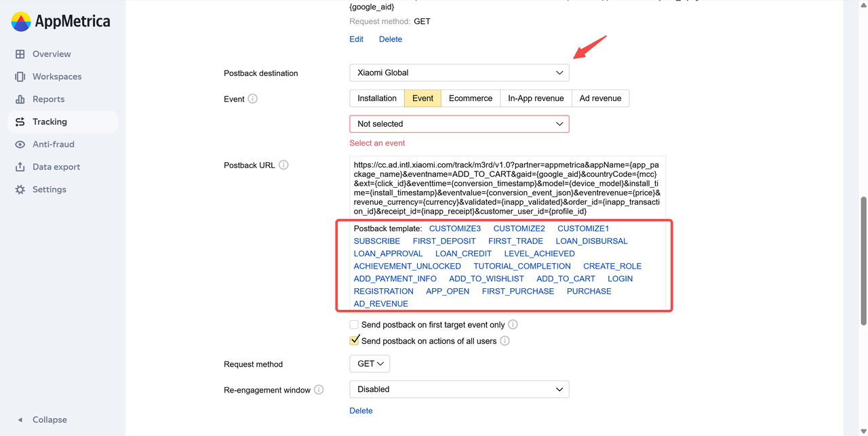This screenshot has width=868, height=436.
Task: Click the page vertical scrollbar thumb
Action: point(863,261)
